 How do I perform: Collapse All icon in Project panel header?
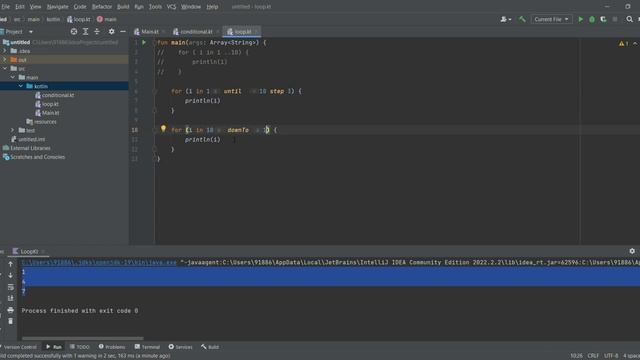97,31
